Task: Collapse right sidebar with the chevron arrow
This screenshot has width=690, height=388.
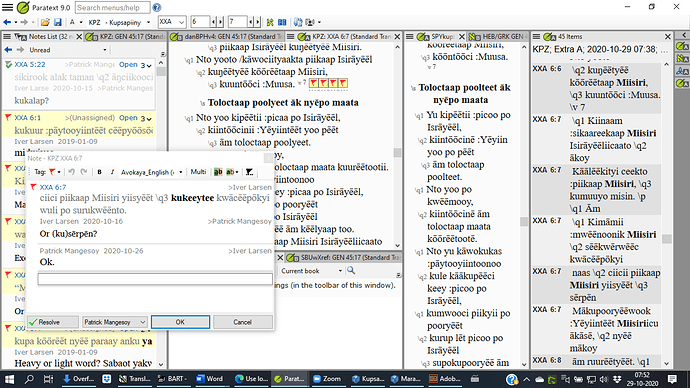Action: (x=684, y=35)
